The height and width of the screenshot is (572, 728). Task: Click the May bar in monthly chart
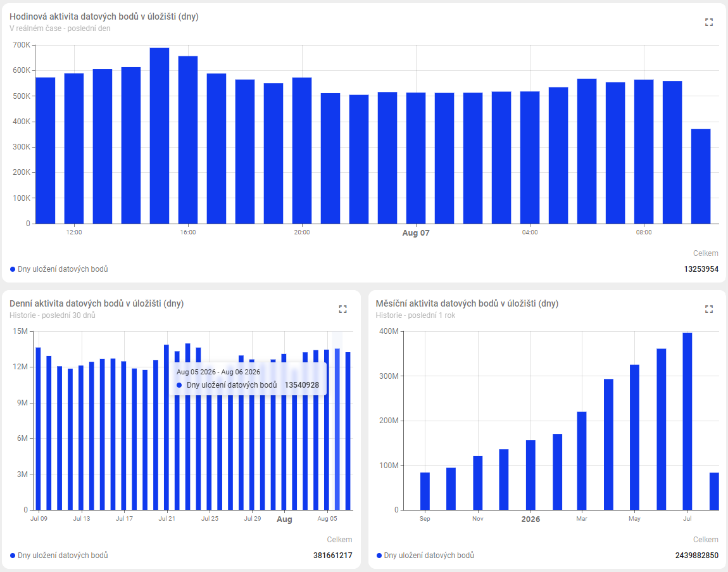click(634, 437)
